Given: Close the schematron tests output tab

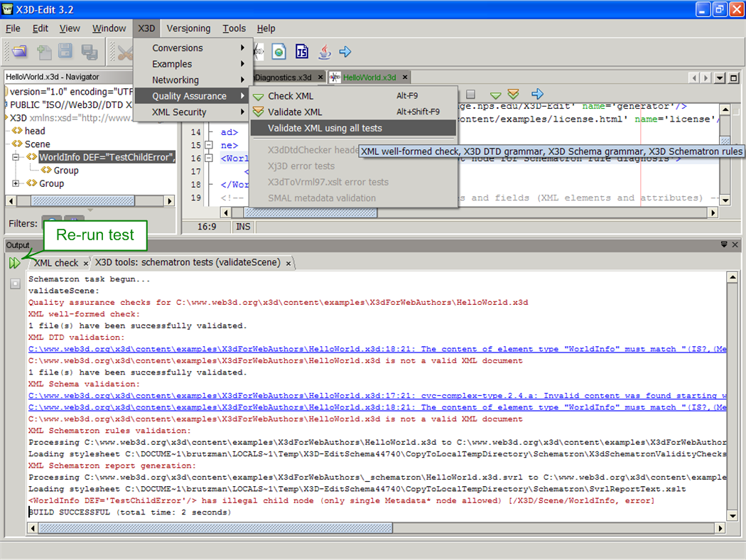Looking at the screenshot, I should pyautogui.click(x=288, y=263).
